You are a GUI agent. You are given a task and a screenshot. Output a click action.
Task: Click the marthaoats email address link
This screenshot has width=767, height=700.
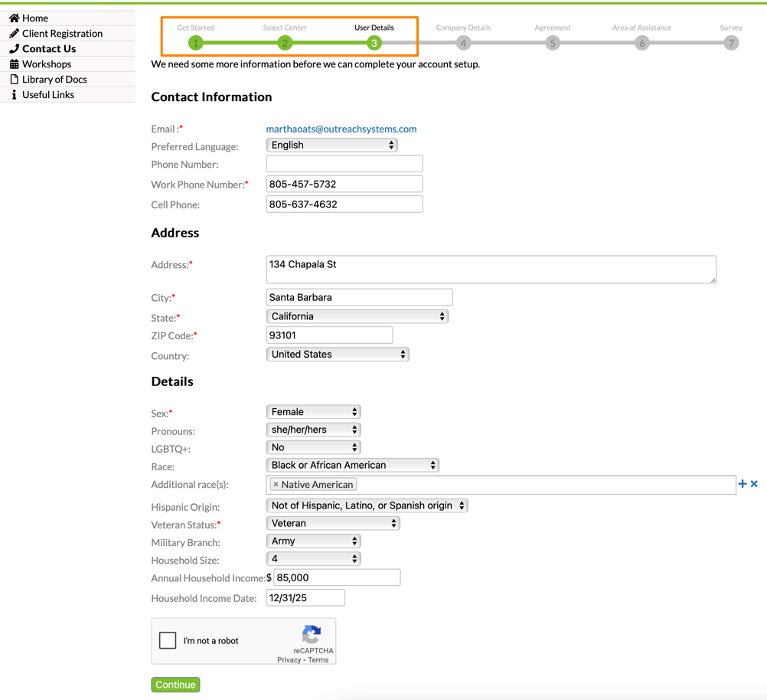tap(341, 129)
